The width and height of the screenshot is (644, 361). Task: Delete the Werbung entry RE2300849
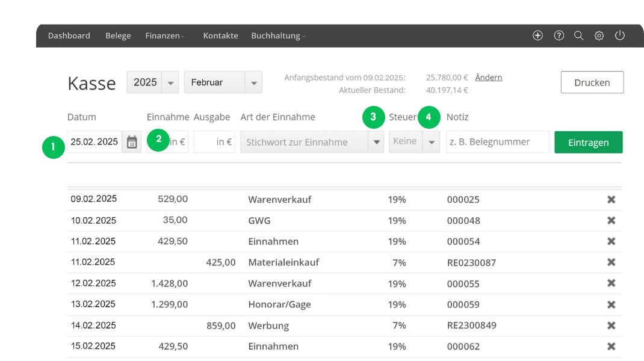coord(611,326)
